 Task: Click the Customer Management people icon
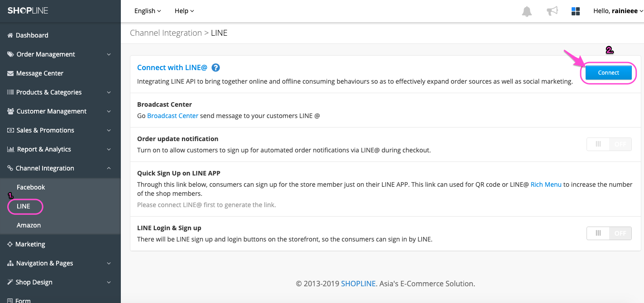(x=11, y=111)
